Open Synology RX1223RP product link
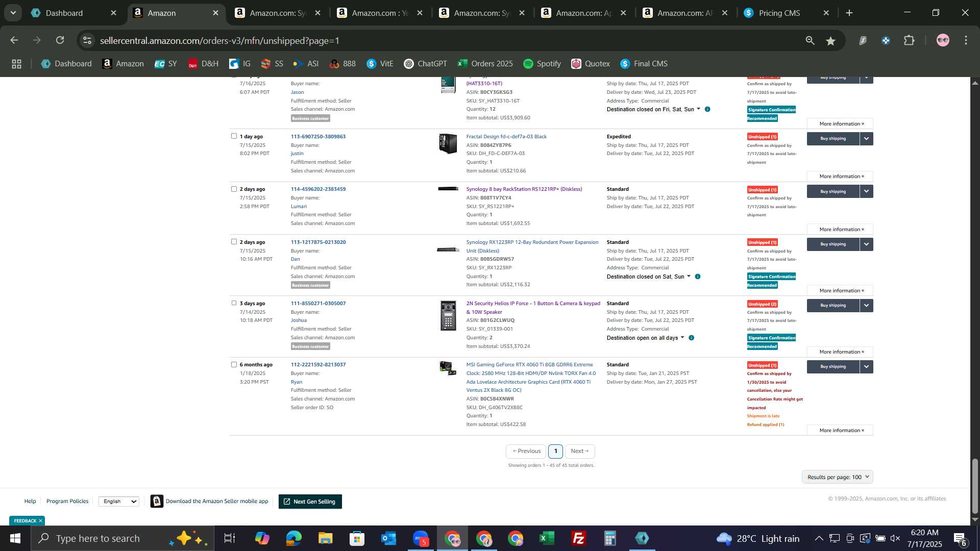 pyautogui.click(x=532, y=246)
